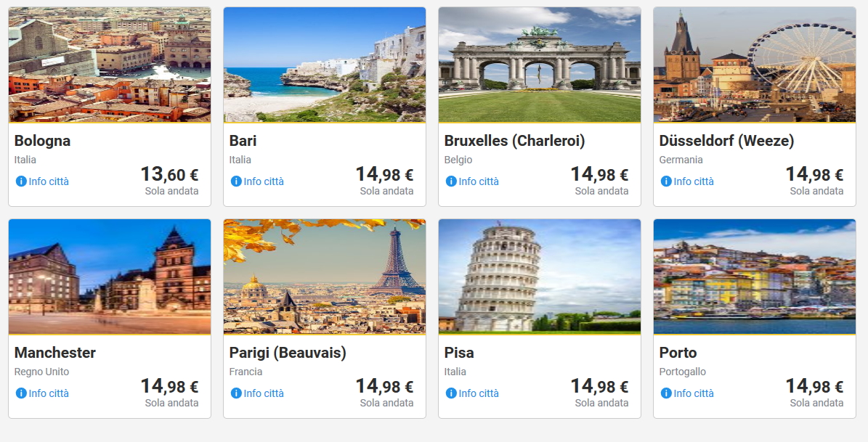Click the Manchester destination title
868x442 pixels.
coord(55,353)
